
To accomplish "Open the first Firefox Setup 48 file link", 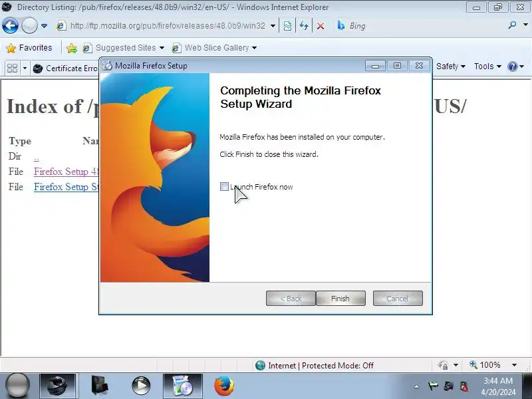I will (x=66, y=172).
